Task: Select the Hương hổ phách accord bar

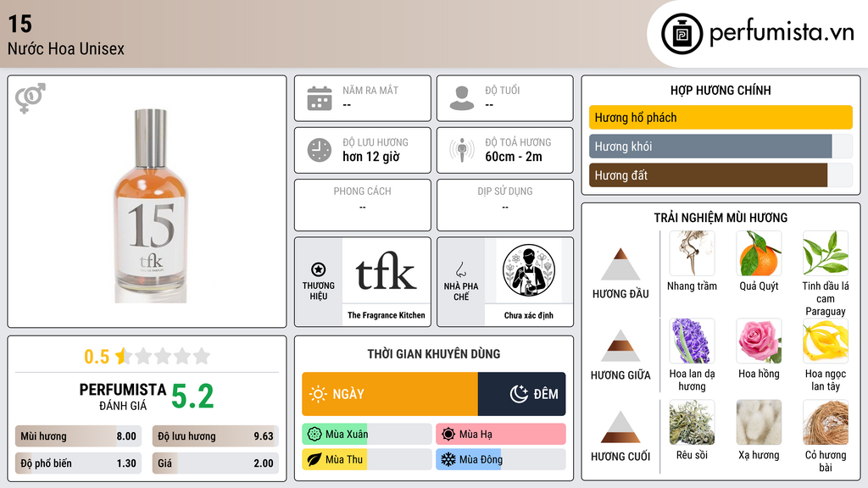Action: pyautogui.click(x=721, y=117)
